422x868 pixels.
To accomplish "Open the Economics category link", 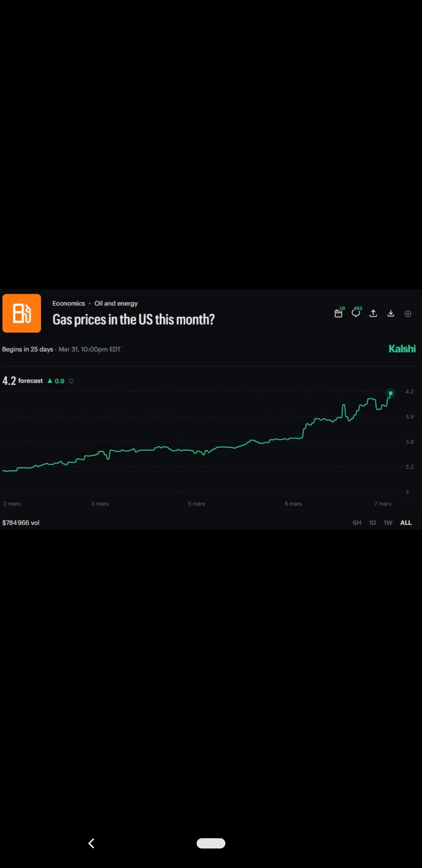I will 69,303.
